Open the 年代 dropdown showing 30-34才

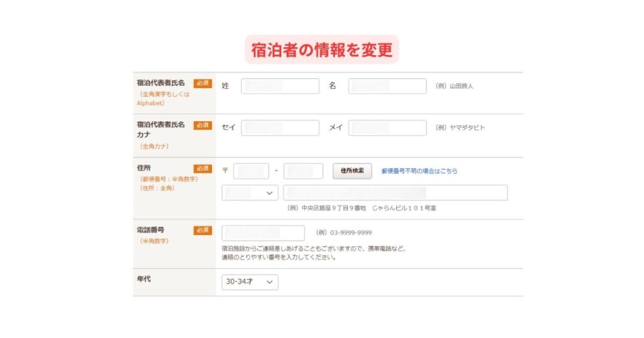[250, 282]
